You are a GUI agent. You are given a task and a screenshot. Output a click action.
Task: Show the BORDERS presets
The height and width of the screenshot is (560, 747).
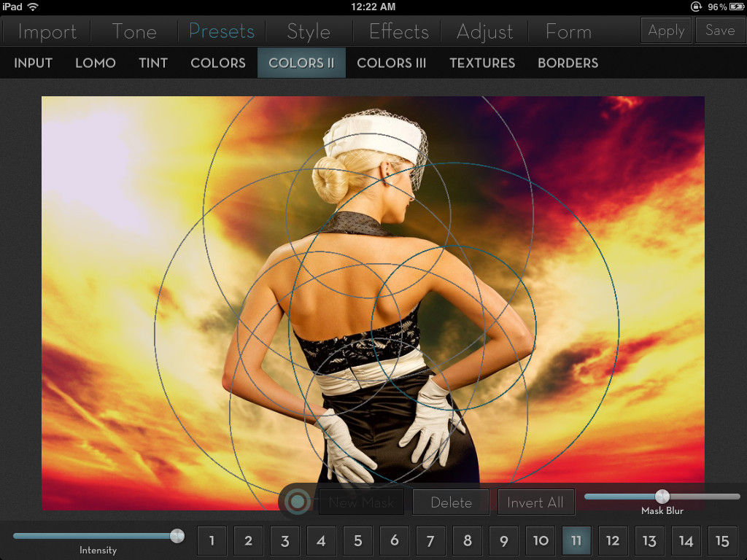coord(568,63)
